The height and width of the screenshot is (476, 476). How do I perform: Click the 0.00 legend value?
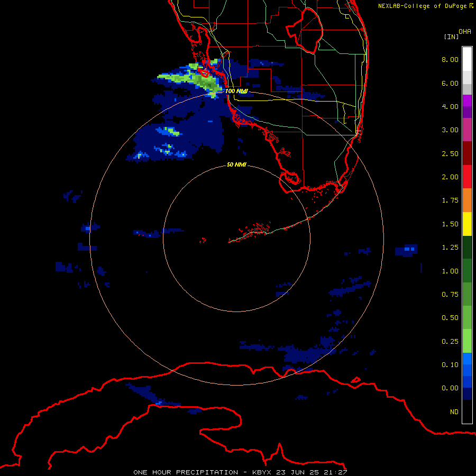(x=450, y=388)
